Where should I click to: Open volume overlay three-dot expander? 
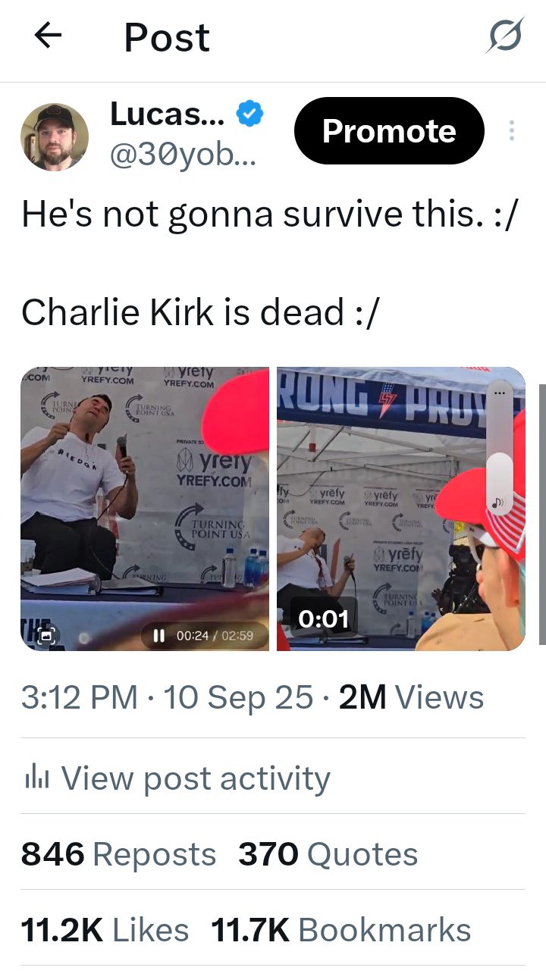click(499, 393)
